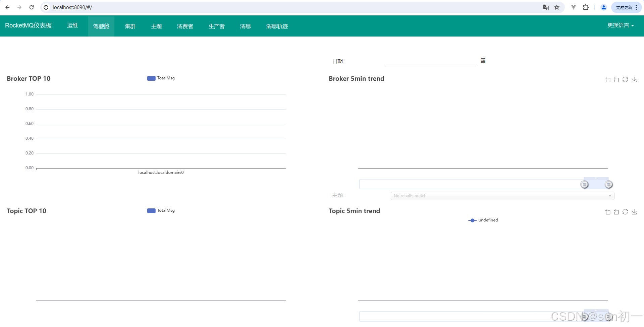Switch to the 集群 tab
Image resolution: width=644 pixels, height=327 pixels.
click(x=130, y=26)
